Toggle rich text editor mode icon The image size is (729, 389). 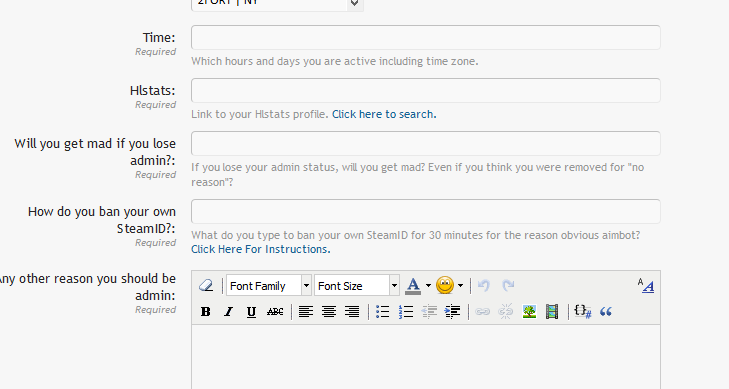646,285
